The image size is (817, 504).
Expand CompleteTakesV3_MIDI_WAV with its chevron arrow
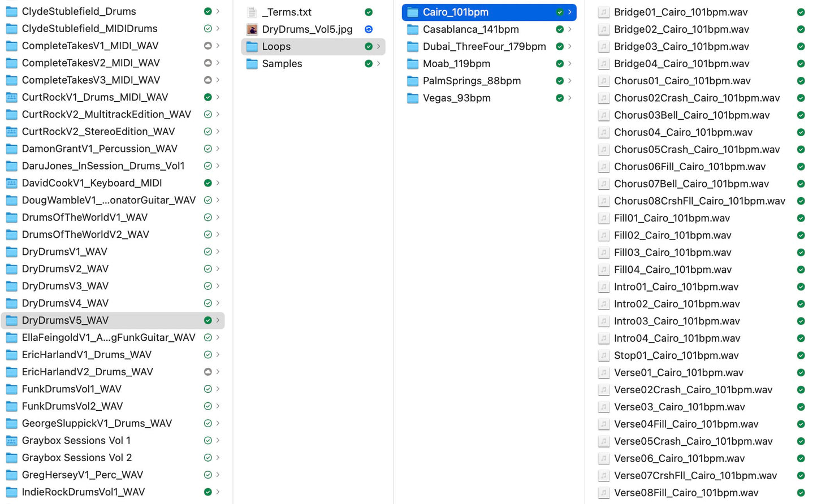(x=218, y=80)
